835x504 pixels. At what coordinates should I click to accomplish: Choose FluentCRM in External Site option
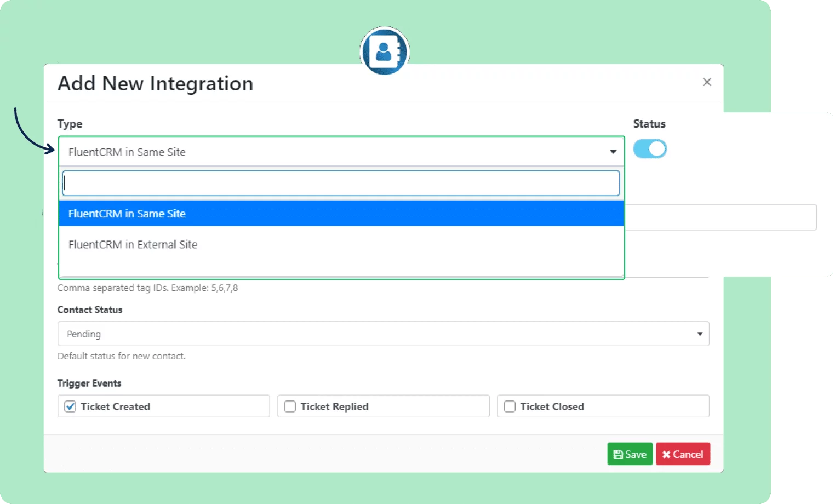click(341, 244)
